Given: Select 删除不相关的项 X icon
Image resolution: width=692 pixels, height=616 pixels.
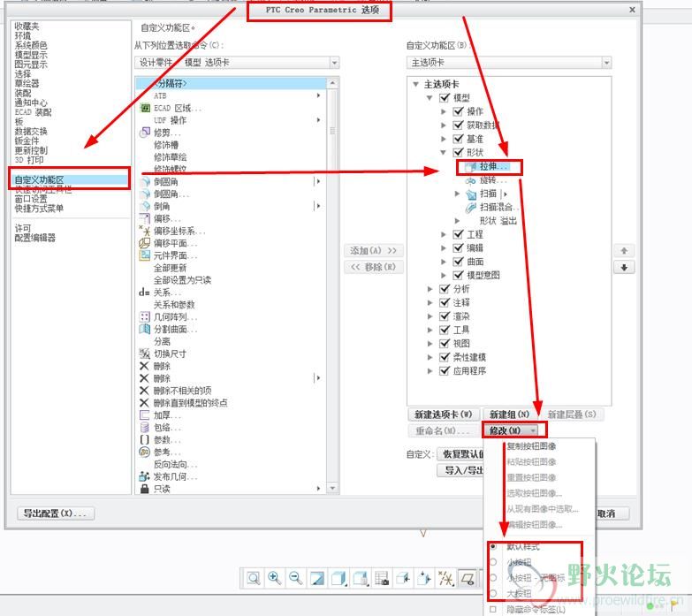Looking at the screenshot, I should [x=144, y=391].
